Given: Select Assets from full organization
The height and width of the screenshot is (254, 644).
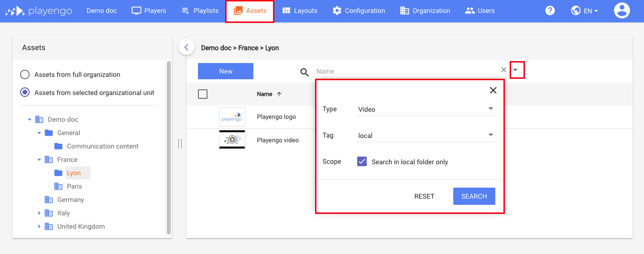Looking at the screenshot, I should (x=24, y=74).
